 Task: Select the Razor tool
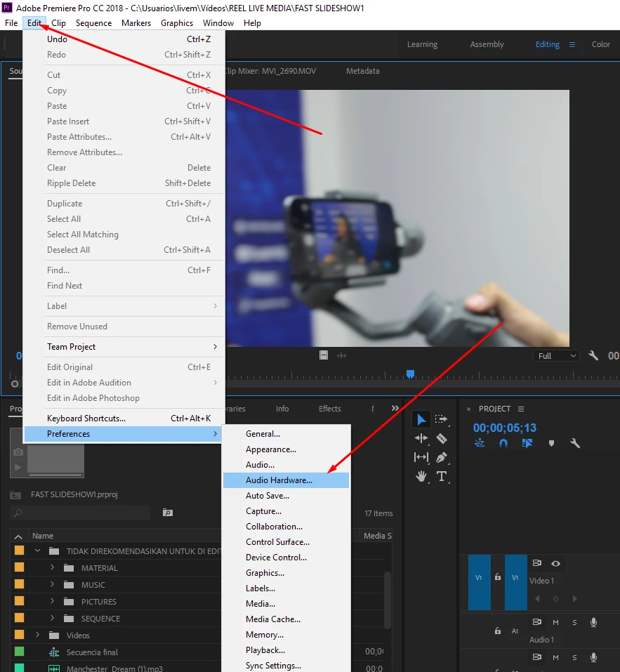click(442, 438)
